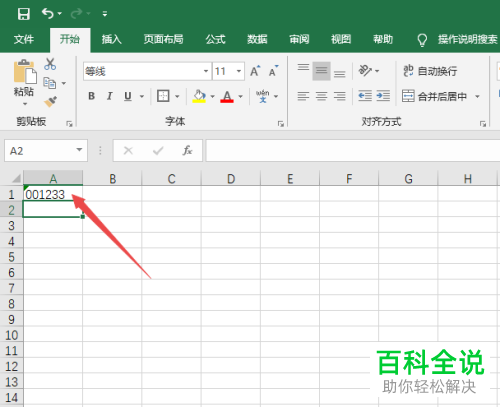Expand the font size dropdown arrow
500x407 pixels.
[x=239, y=71]
